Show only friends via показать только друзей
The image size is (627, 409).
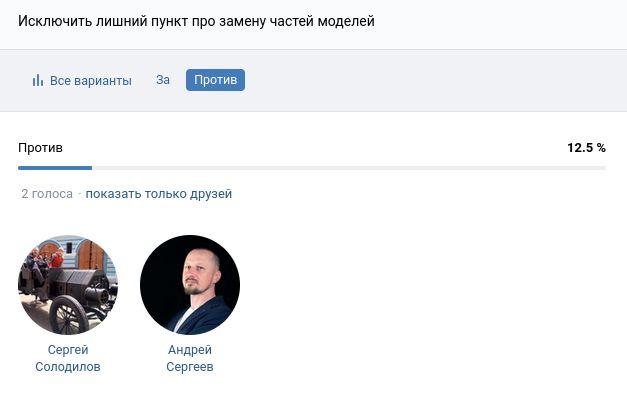pyautogui.click(x=158, y=194)
